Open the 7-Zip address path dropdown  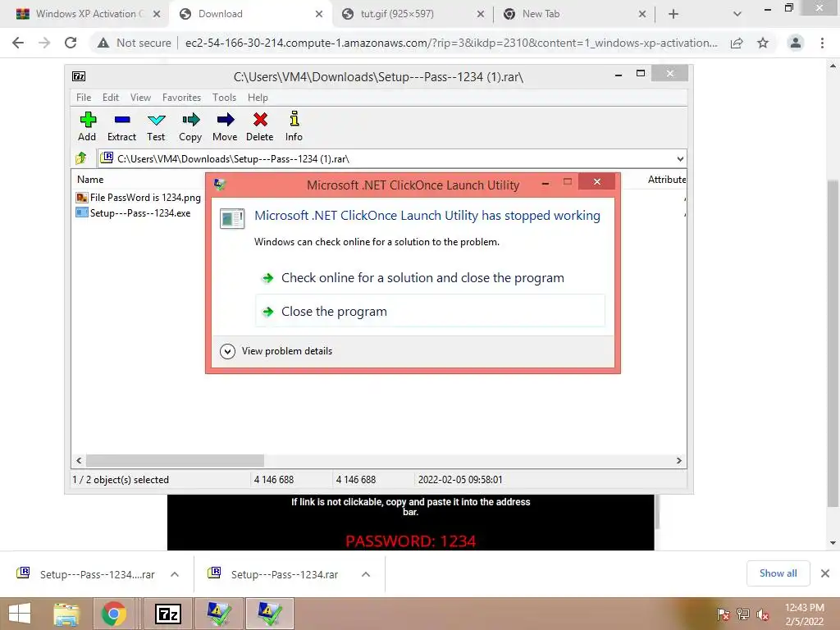click(680, 158)
